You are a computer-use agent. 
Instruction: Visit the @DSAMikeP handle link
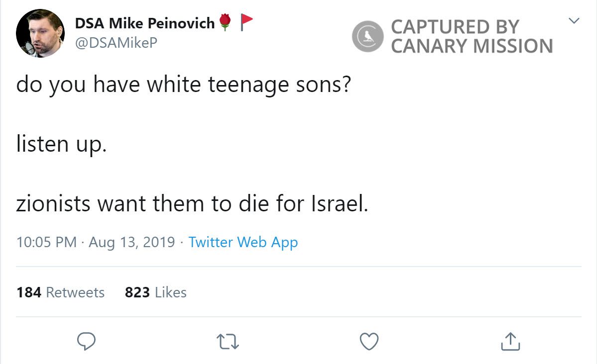(116, 43)
